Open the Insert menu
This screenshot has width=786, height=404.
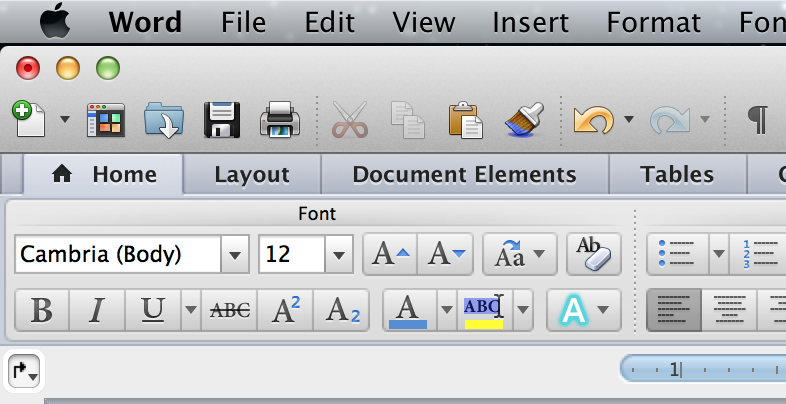point(530,23)
